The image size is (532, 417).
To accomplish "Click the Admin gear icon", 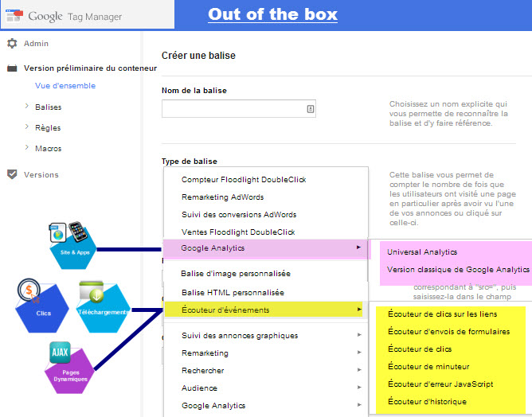I will click(12, 44).
